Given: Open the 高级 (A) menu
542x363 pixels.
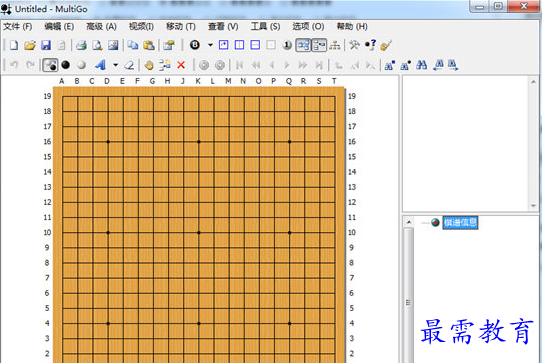Looking at the screenshot, I should pos(101,27).
